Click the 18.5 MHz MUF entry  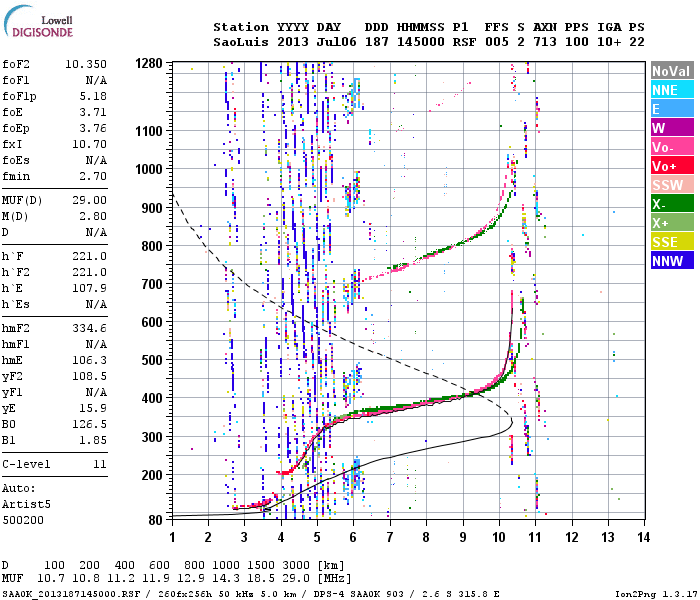click(260, 579)
